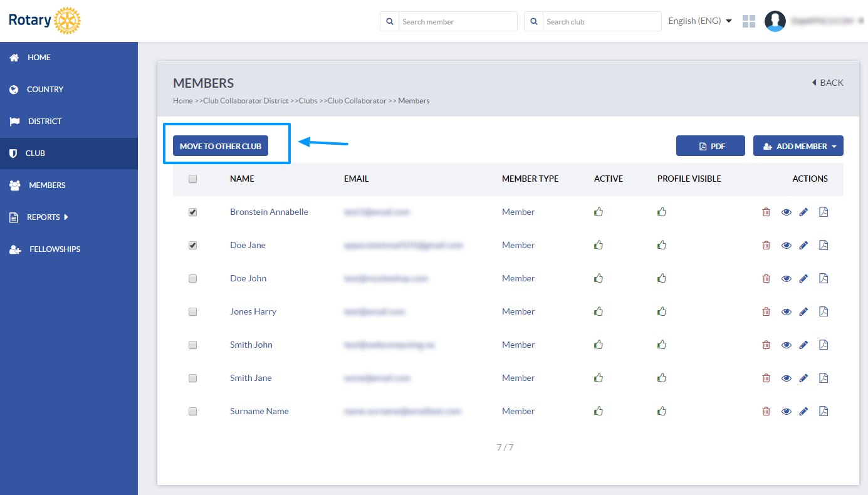The image size is (868, 495).
Task: Open the Members sidebar item
Action: [x=69, y=185]
